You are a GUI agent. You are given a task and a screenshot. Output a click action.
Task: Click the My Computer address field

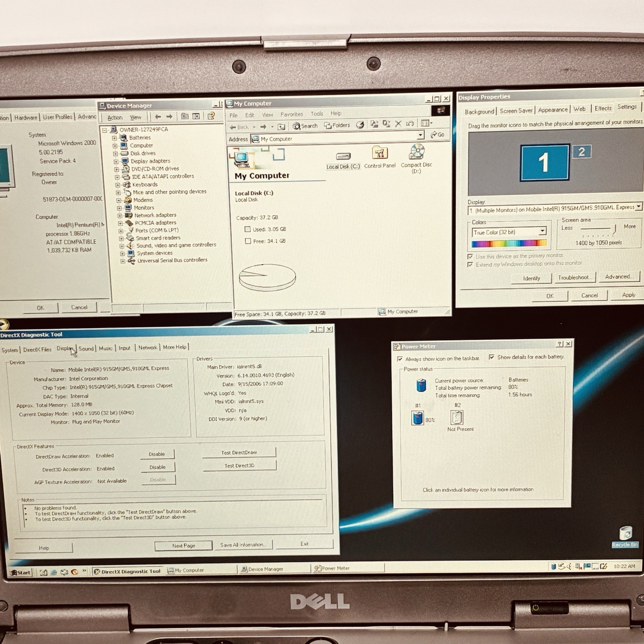(x=337, y=138)
